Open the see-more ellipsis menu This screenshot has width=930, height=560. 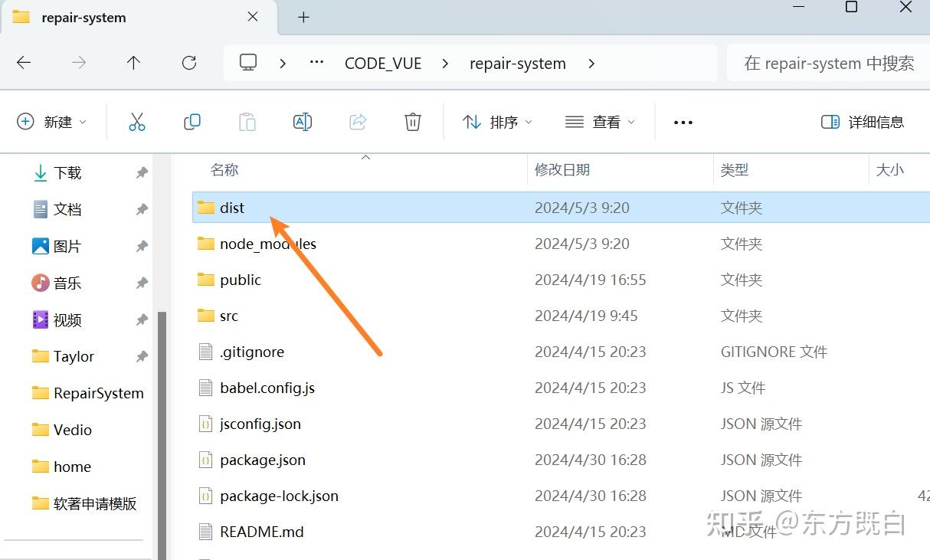point(682,121)
